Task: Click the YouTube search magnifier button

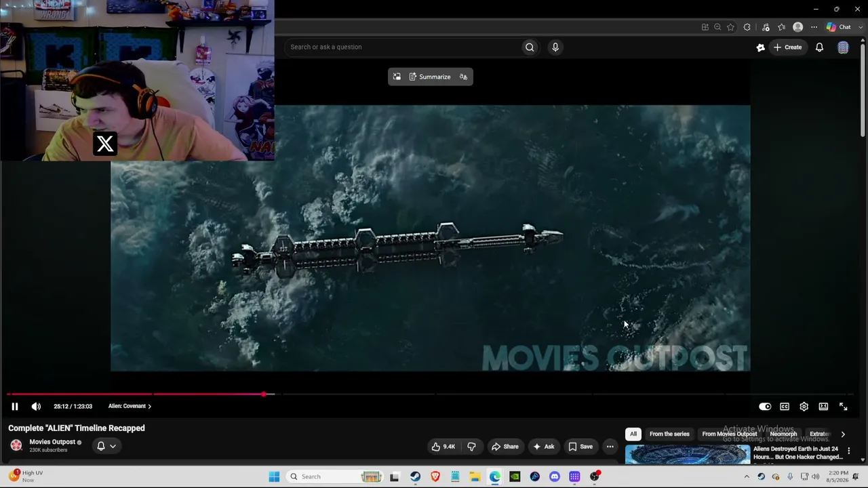Action: click(x=530, y=47)
